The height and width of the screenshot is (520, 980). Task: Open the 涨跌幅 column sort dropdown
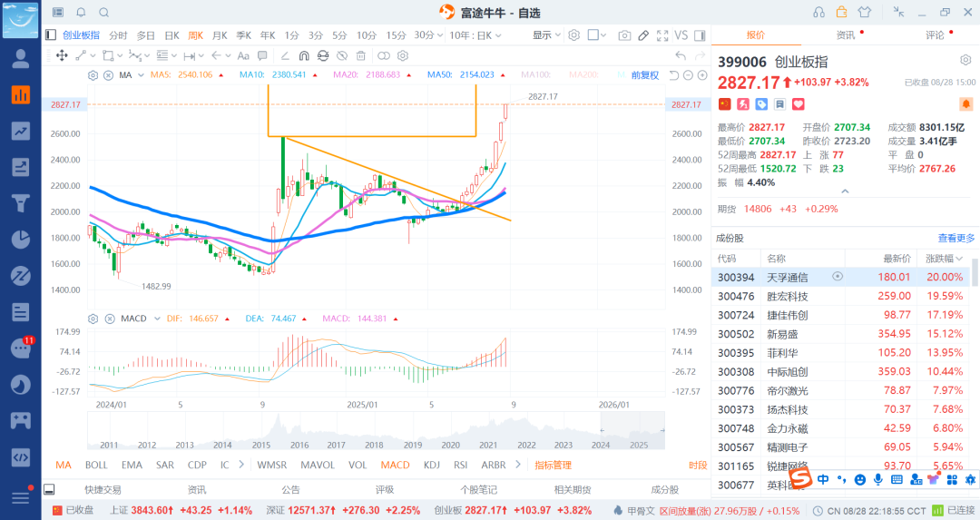[x=959, y=259]
